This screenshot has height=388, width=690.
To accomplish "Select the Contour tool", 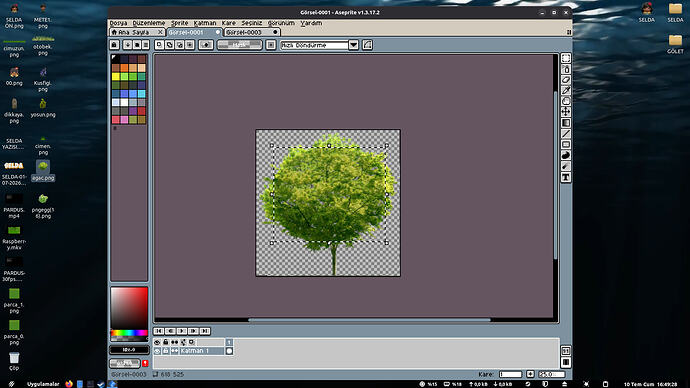I will tap(566, 155).
